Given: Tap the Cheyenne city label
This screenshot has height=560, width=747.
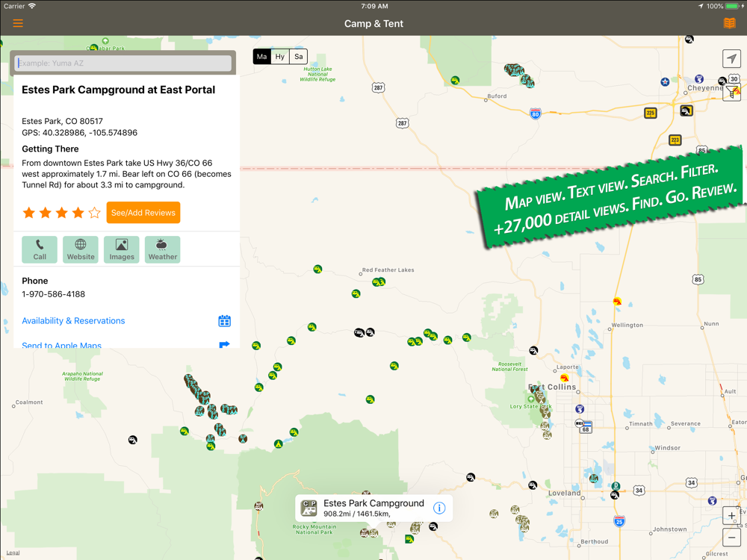Looking at the screenshot, I should tap(705, 88).
